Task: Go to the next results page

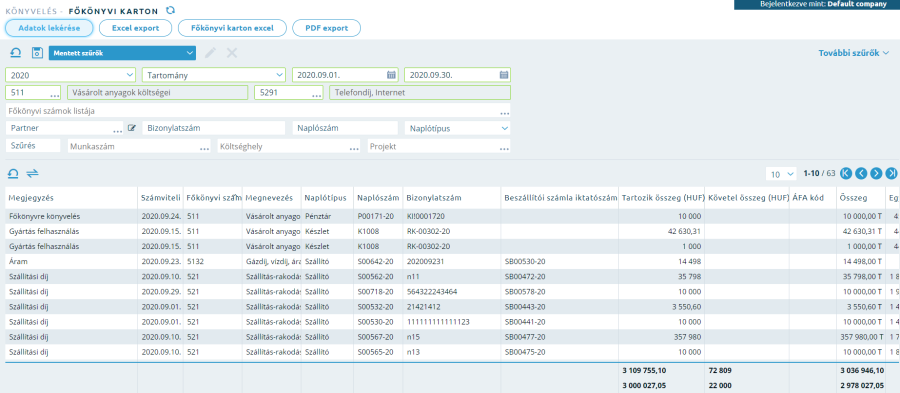Action: click(876, 173)
